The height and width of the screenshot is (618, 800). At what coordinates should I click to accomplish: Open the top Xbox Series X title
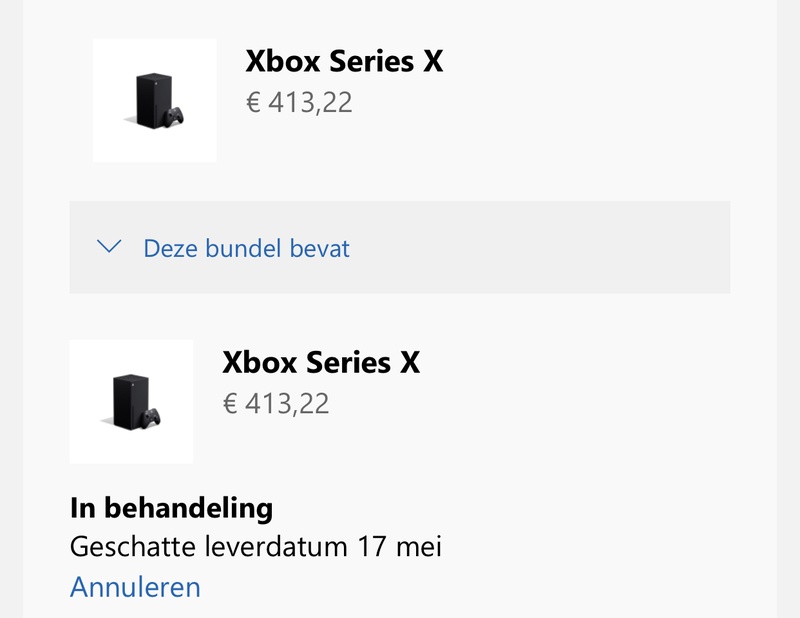pos(343,61)
